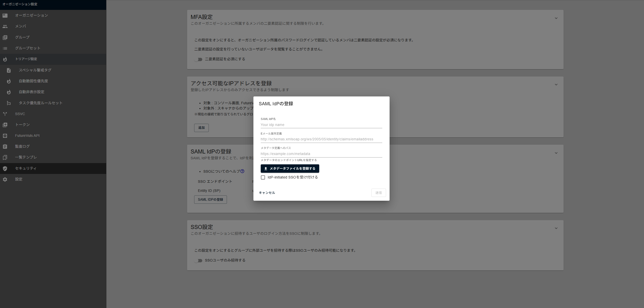
Task: Click the 追加 button for IP address
Action: 201,128
